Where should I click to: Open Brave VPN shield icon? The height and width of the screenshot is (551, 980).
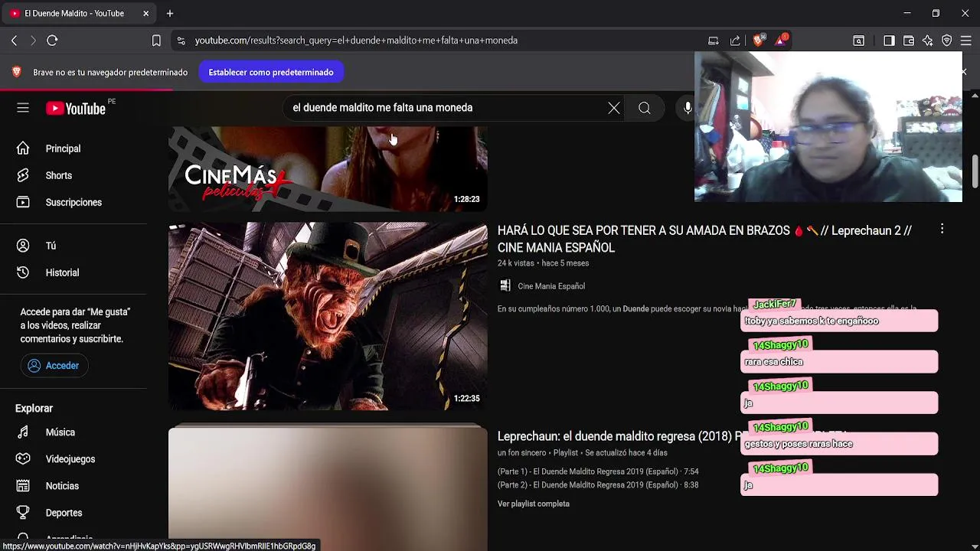tap(947, 41)
